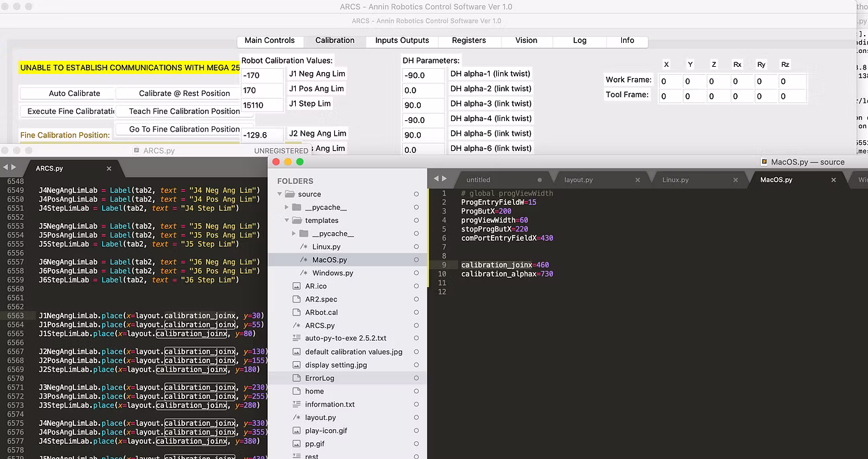
Task: Open the Registers tab
Action: (469, 40)
